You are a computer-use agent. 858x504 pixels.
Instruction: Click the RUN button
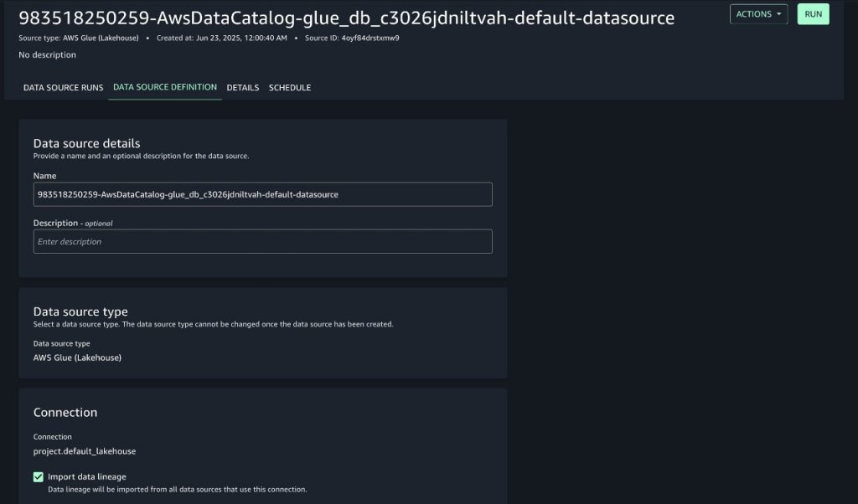click(813, 14)
